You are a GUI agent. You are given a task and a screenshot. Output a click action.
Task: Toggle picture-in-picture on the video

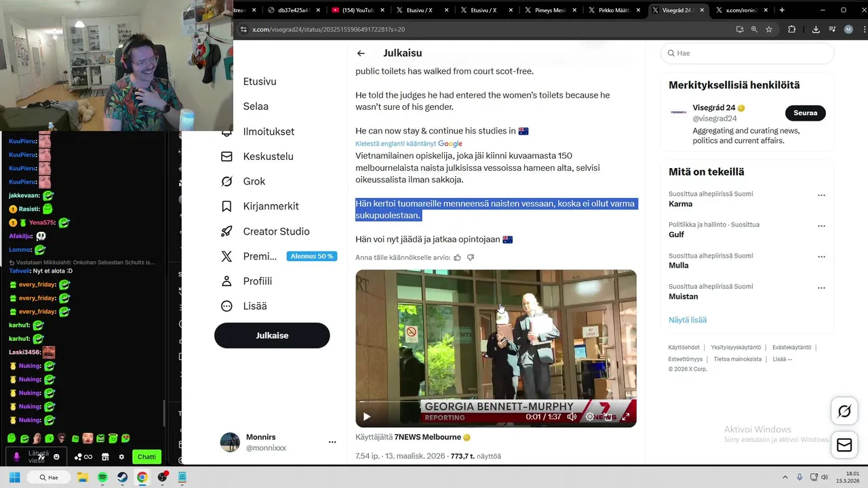(608, 417)
